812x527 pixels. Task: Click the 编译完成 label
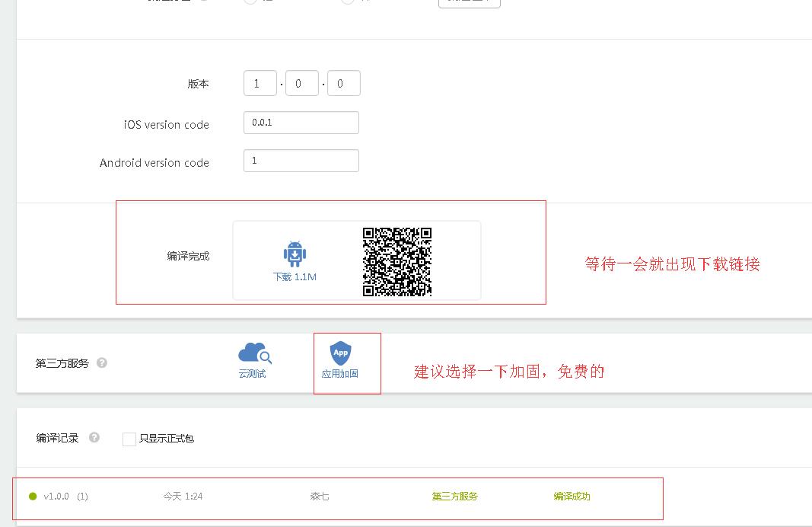pos(188,256)
